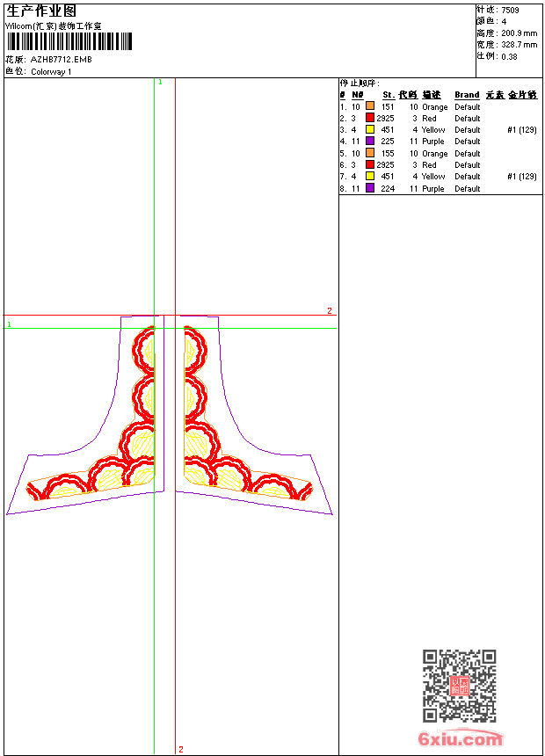Click the barcode under the Wilcom title

click(69, 41)
